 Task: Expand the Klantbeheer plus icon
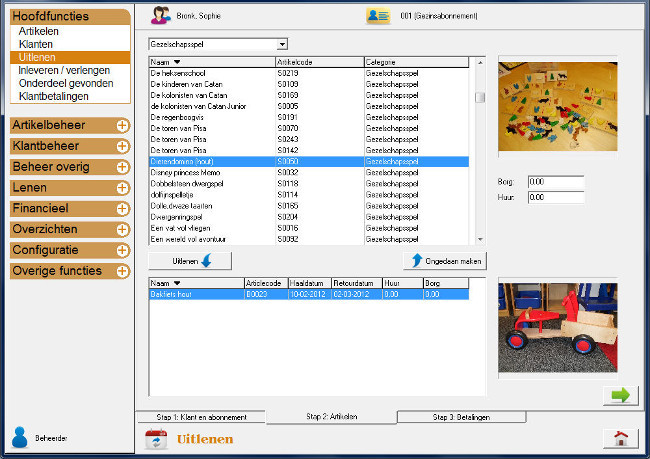(x=122, y=146)
